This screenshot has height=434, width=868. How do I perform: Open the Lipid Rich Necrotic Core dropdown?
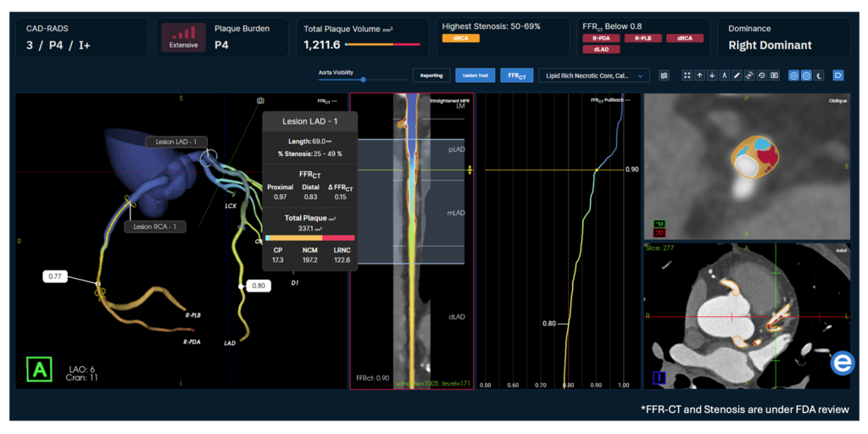pos(594,75)
